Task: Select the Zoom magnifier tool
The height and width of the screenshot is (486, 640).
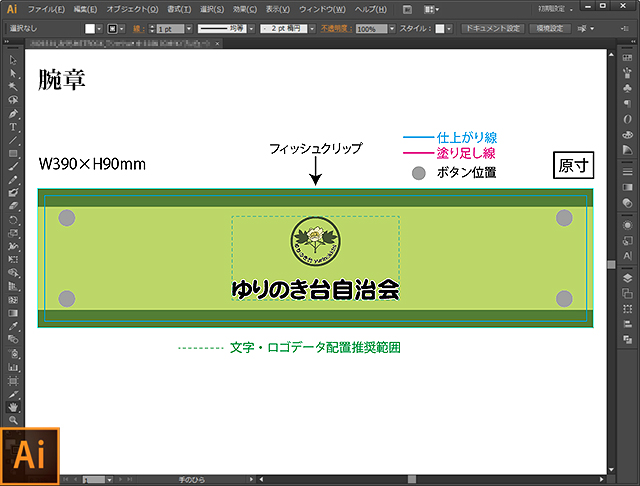Action: click(13, 420)
